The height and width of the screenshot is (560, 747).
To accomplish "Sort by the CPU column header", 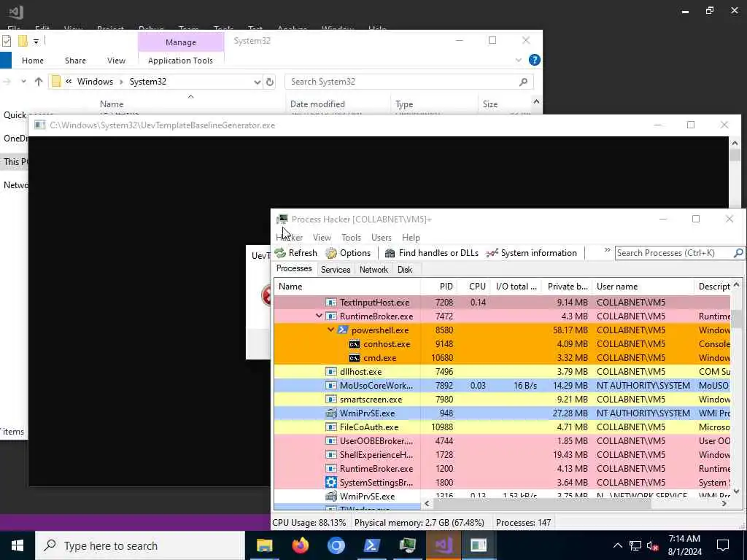I will [x=473, y=286].
